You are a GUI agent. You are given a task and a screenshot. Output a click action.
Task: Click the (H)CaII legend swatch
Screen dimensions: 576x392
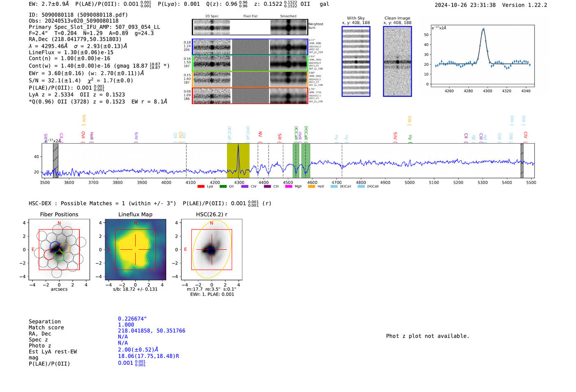(x=361, y=187)
